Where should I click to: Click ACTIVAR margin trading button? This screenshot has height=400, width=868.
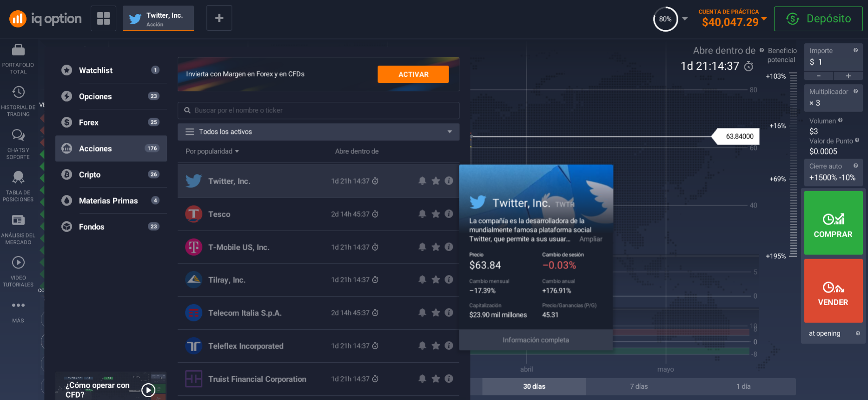413,74
